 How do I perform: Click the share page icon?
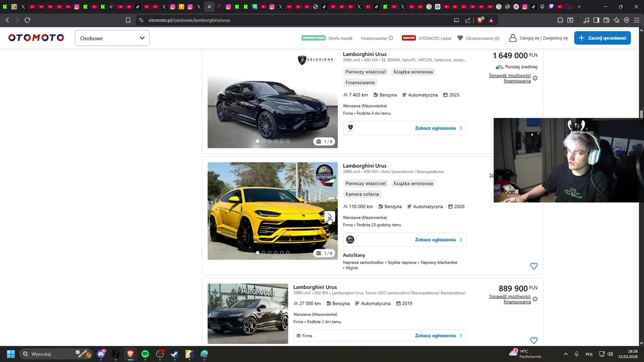(468, 20)
